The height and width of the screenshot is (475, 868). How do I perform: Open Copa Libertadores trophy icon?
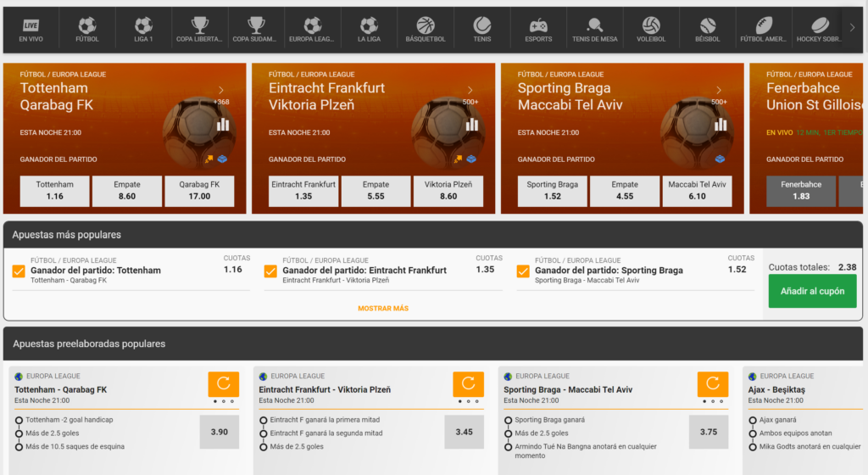(x=199, y=31)
